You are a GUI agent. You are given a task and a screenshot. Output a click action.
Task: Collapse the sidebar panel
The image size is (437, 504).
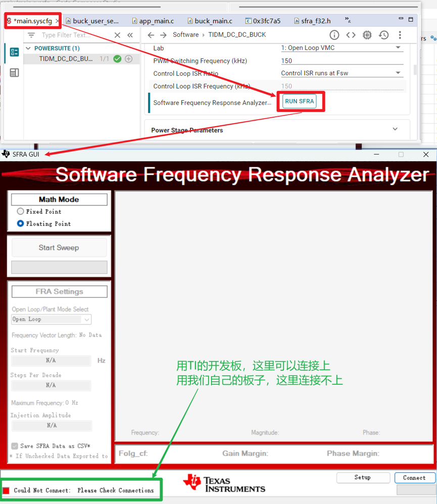tap(130, 35)
